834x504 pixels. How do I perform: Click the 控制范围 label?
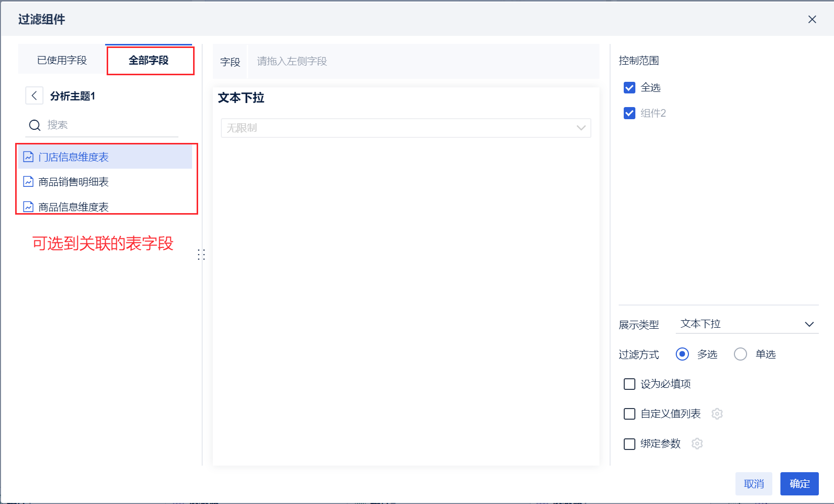[639, 61]
